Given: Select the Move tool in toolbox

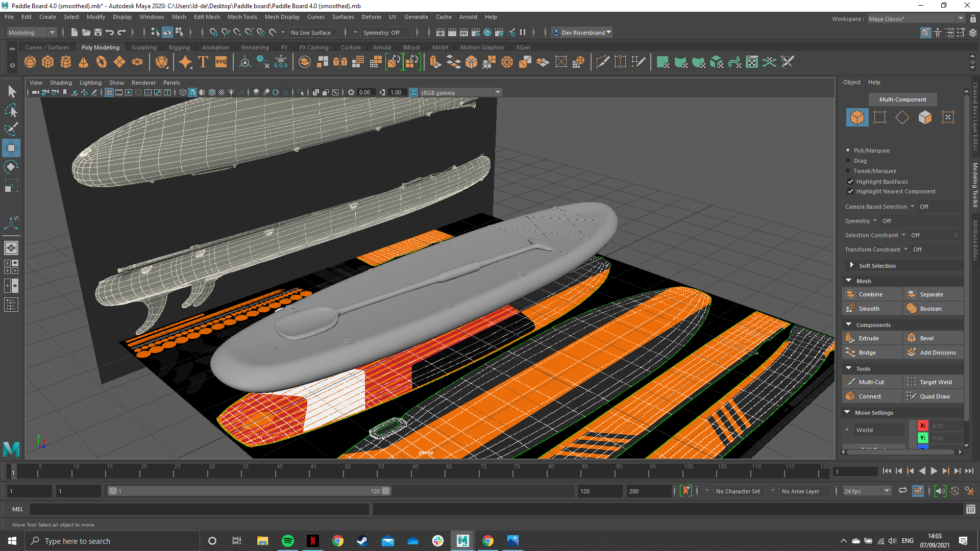Looking at the screenshot, I should point(11,148).
